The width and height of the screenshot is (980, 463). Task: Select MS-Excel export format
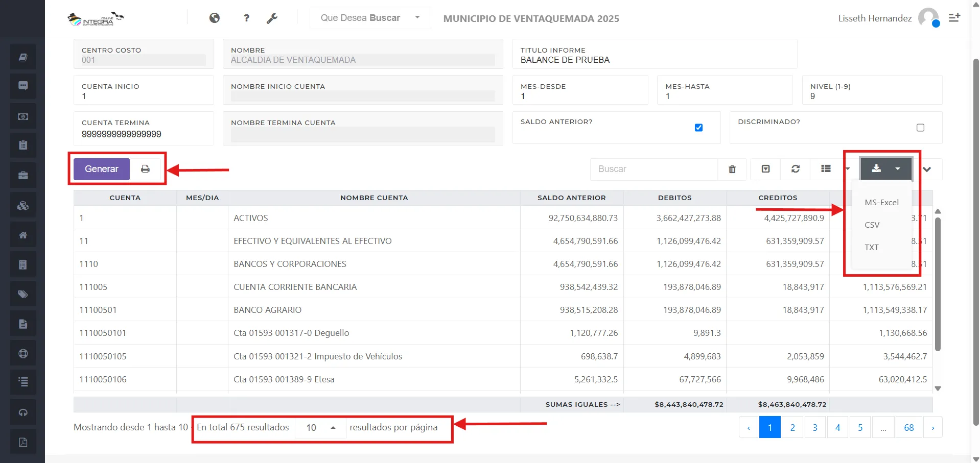(881, 202)
